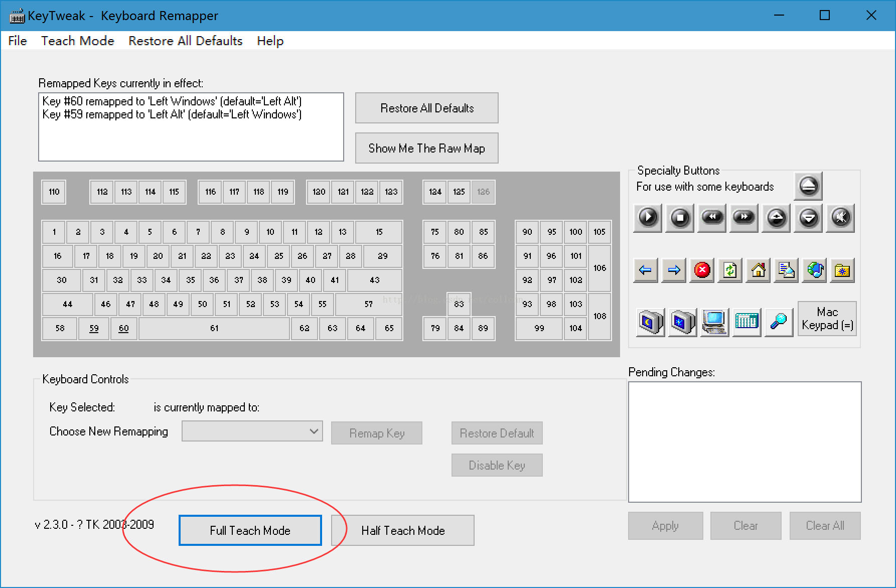The width and height of the screenshot is (896, 588).
Task: Start Full Teach Mode
Action: 250,530
